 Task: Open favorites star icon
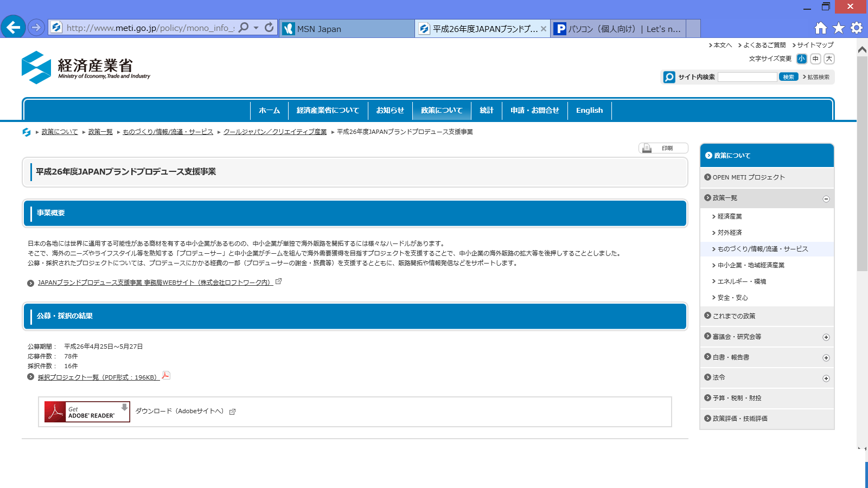click(x=839, y=28)
